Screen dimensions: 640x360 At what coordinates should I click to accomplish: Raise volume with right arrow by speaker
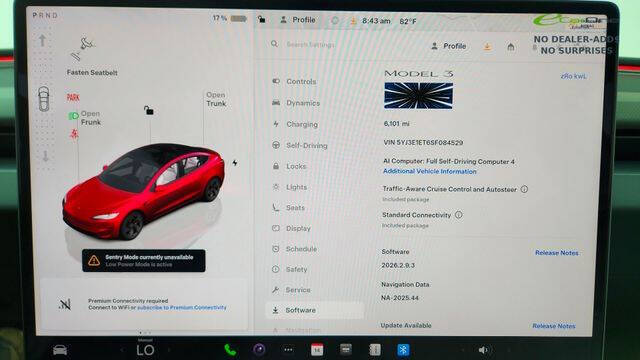tap(509, 350)
